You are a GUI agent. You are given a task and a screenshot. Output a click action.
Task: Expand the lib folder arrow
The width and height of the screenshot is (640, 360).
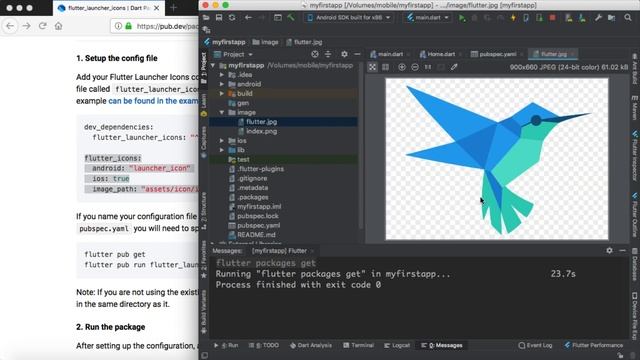(222, 150)
